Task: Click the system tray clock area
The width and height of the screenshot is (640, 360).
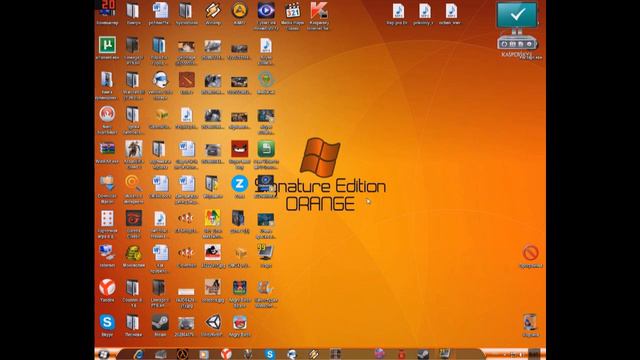Action: pos(534,354)
